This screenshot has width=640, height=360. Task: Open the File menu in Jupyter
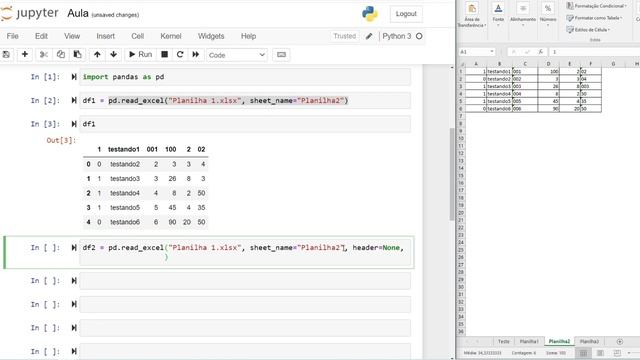pyautogui.click(x=13, y=36)
